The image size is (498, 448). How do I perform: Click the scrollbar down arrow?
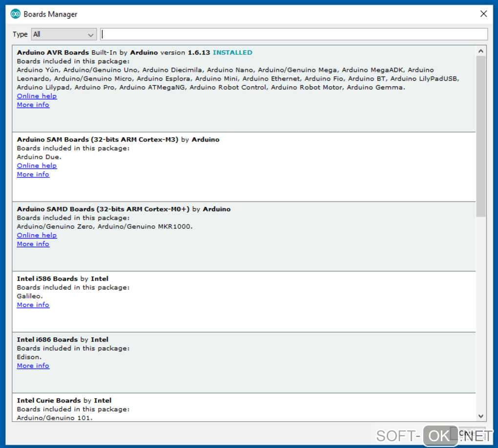tap(481, 416)
